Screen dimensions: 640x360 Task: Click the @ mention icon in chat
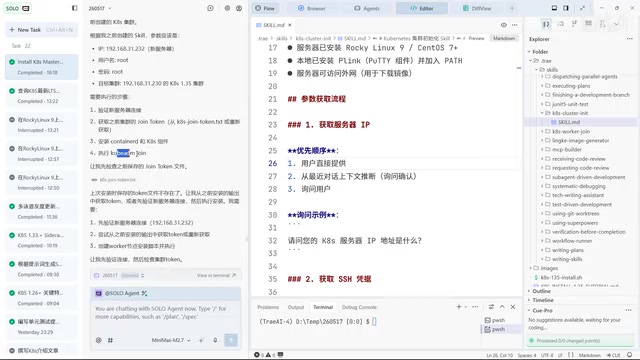98,340
